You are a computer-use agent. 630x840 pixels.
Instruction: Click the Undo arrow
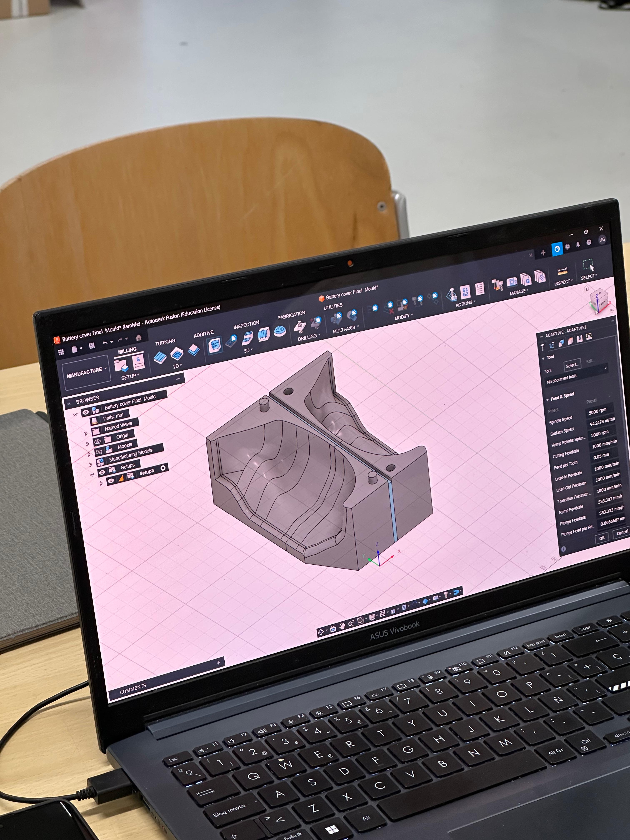[x=105, y=343]
